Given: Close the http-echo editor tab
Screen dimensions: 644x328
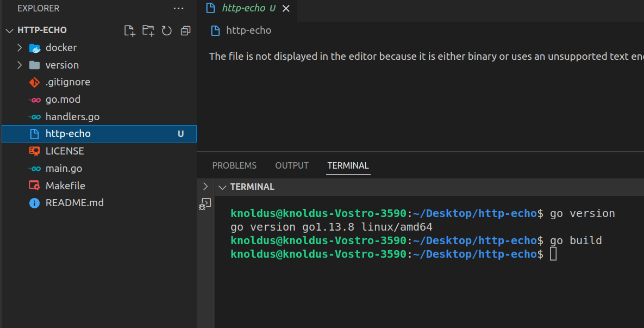Looking at the screenshot, I should point(286,9).
